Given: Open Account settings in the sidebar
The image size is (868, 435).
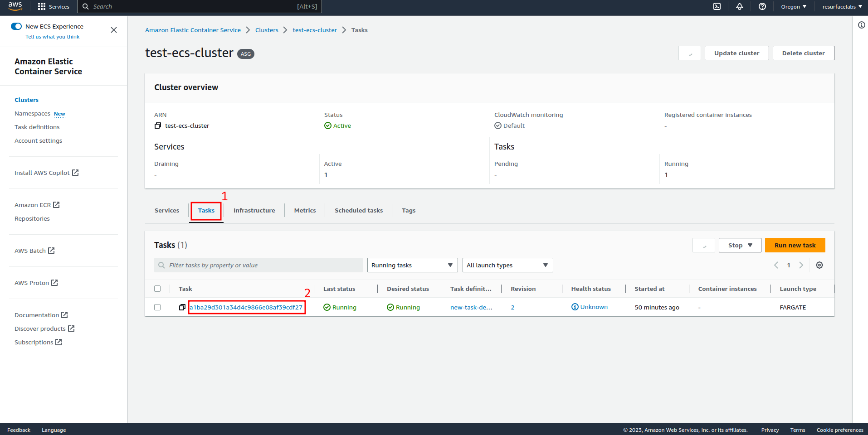Looking at the screenshot, I should tap(38, 140).
